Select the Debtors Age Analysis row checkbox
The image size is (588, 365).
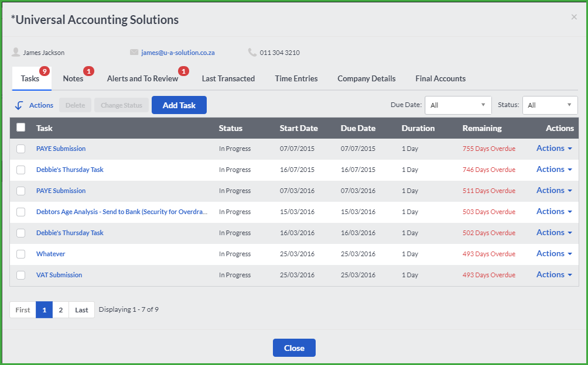21,212
